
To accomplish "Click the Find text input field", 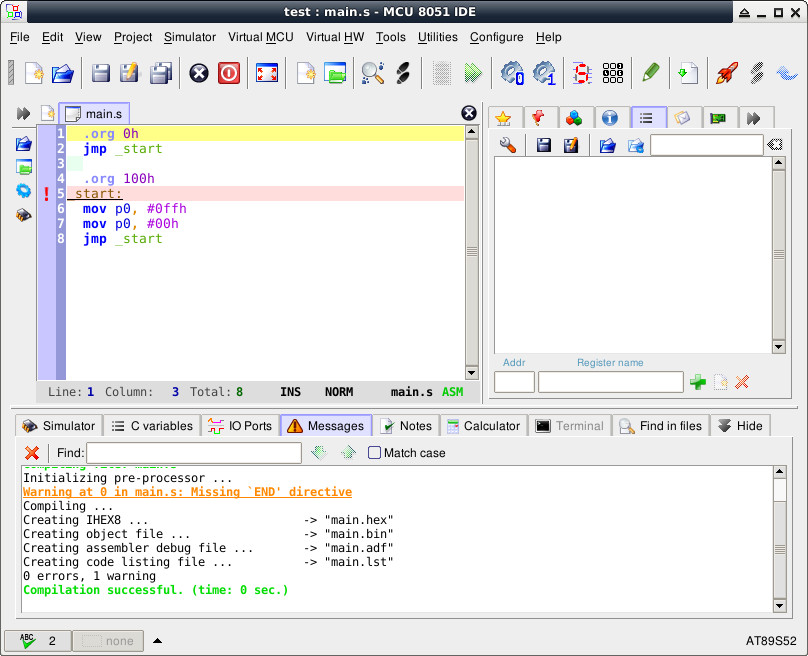I will tap(193, 453).
